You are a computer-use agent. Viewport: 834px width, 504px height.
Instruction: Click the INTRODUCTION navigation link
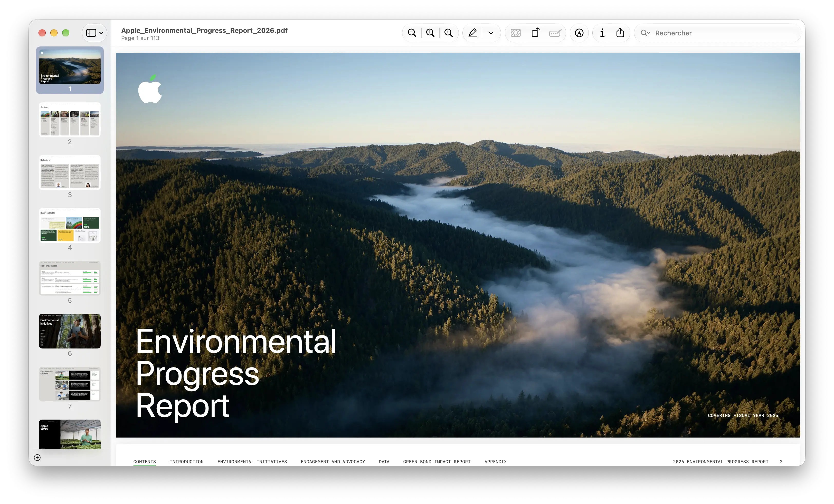[x=186, y=462]
